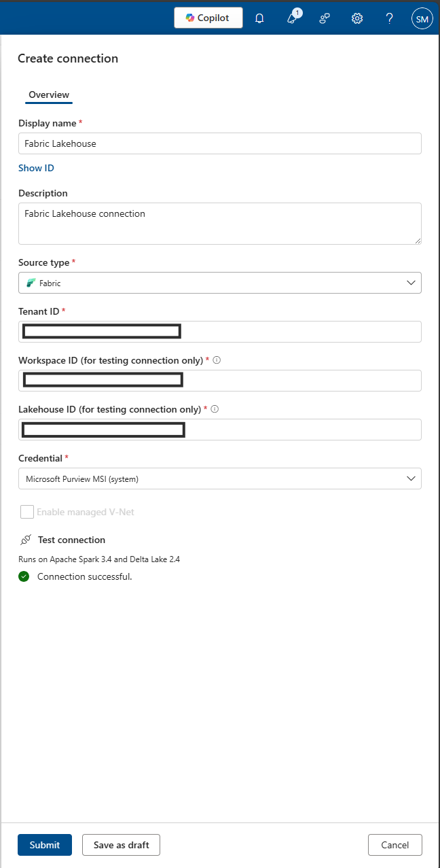This screenshot has height=868, width=440.
Task: Click the help question mark icon
Action: point(390,18)
